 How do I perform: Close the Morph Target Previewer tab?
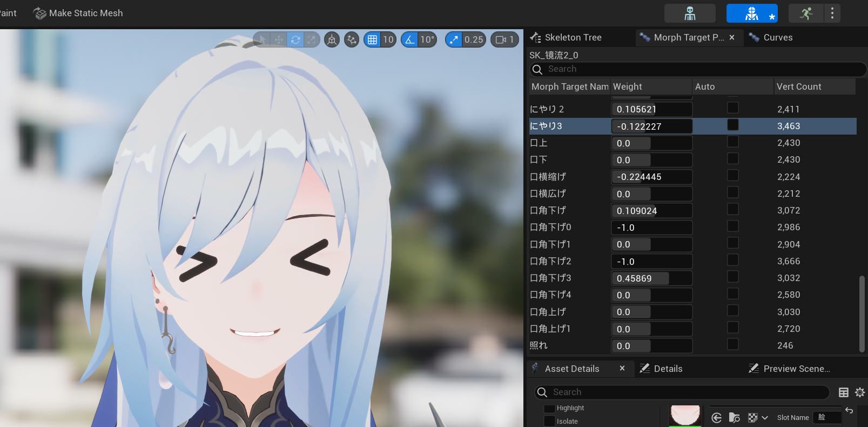pos(732,37)
